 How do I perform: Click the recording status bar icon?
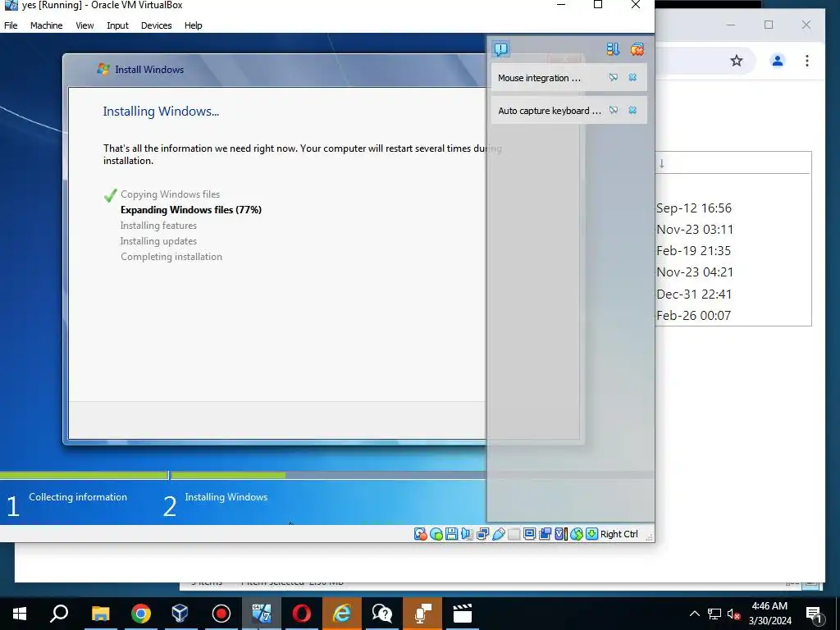click(545, 534)
